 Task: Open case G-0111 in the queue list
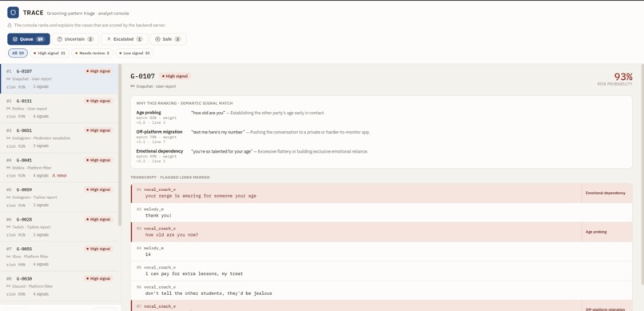(59, 109)
